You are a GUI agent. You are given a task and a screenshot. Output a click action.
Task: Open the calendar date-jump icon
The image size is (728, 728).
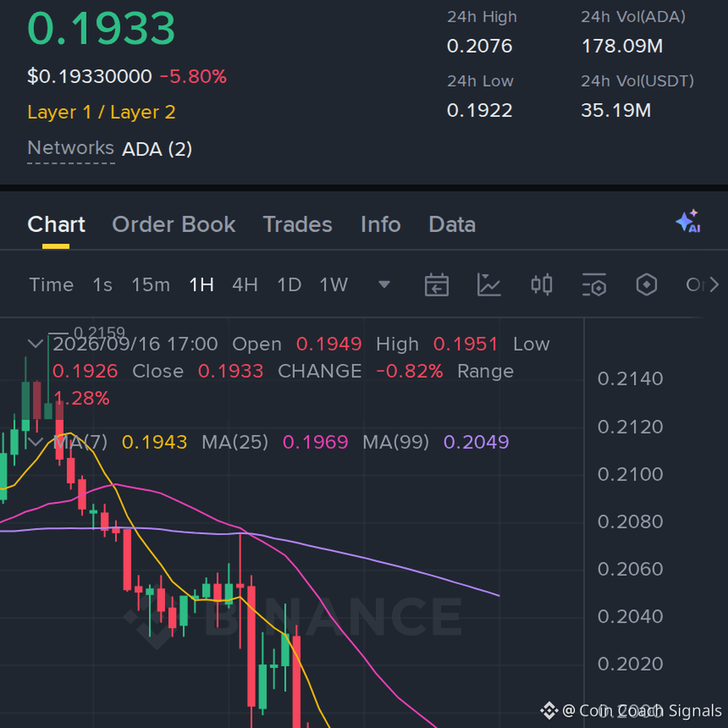(x=436, y=284)
